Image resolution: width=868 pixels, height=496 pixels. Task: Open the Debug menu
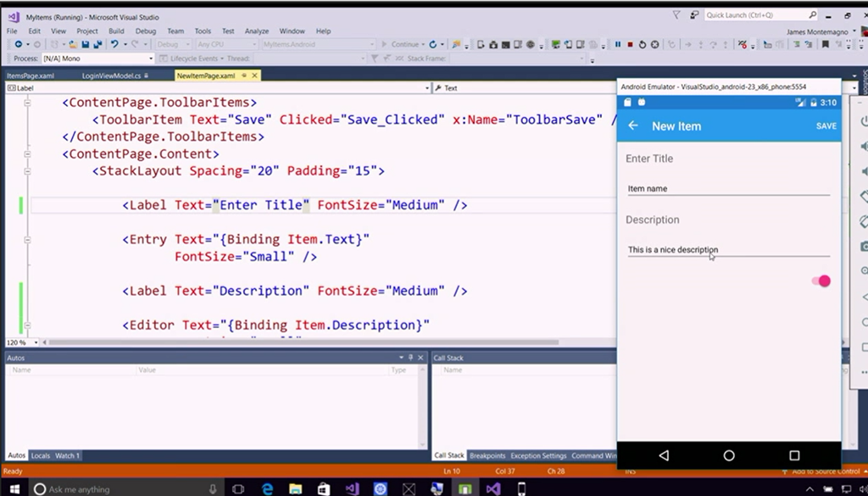pyautogui.click(x=145, y=31)
